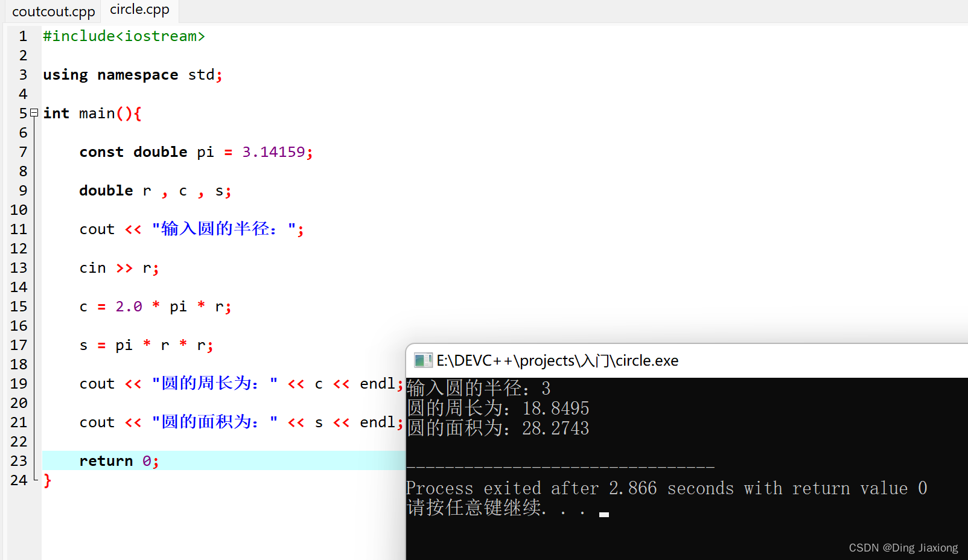Switch to the coutcout.cpp tab
The width and height of the screenshot is (968, 560).
pyautogui.click(x=53, y=11)
